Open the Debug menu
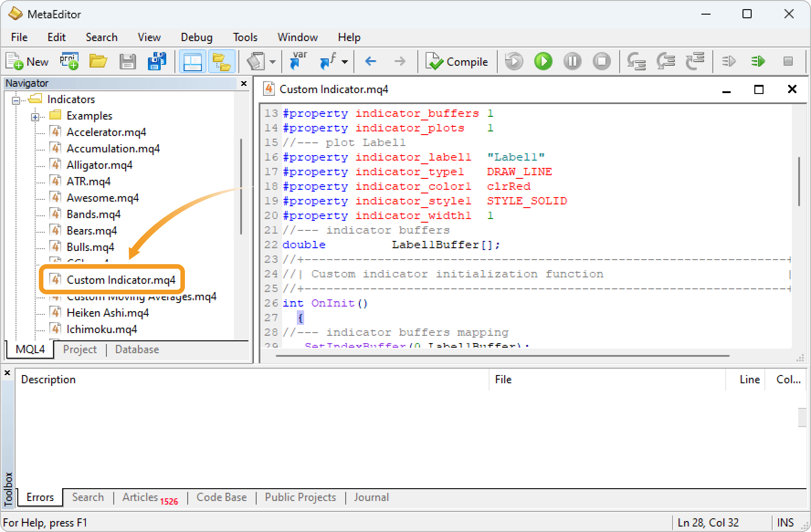The height and width of the screenshot is (532, 811). tap(197, 37)
